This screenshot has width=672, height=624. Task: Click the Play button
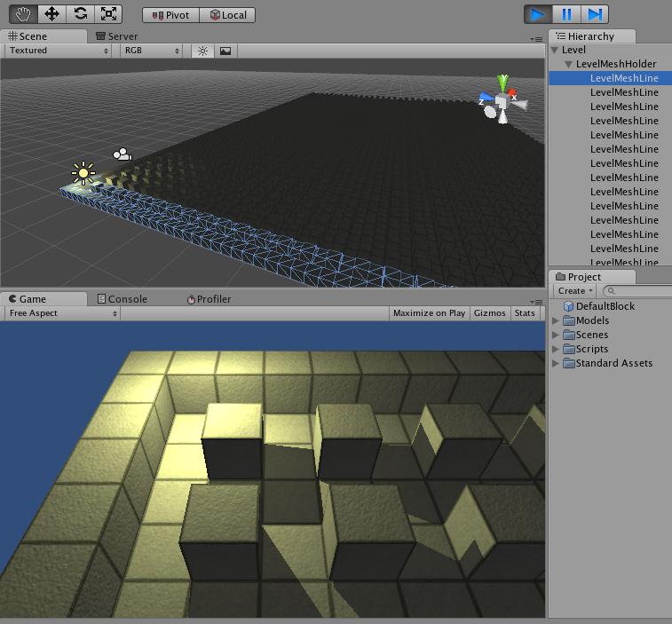[538, 14]
